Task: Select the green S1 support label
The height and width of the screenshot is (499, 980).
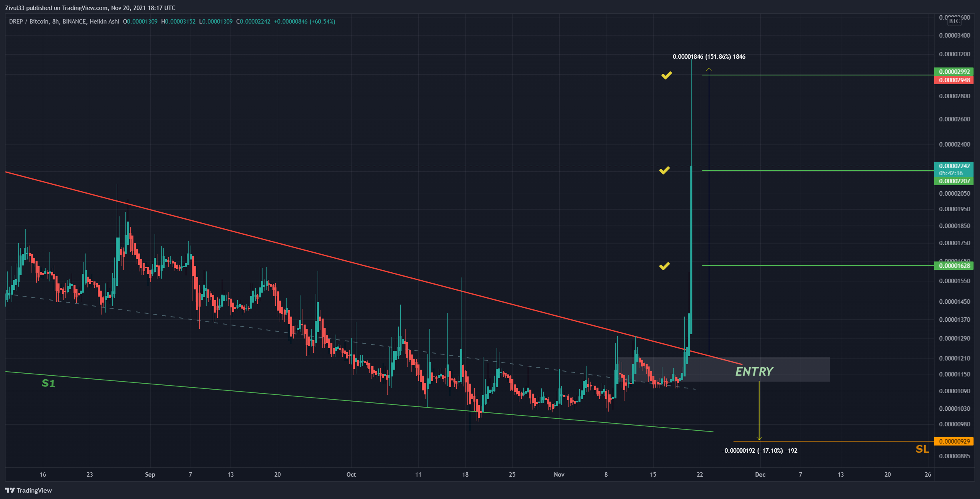Action: click(x=48, y=384)
